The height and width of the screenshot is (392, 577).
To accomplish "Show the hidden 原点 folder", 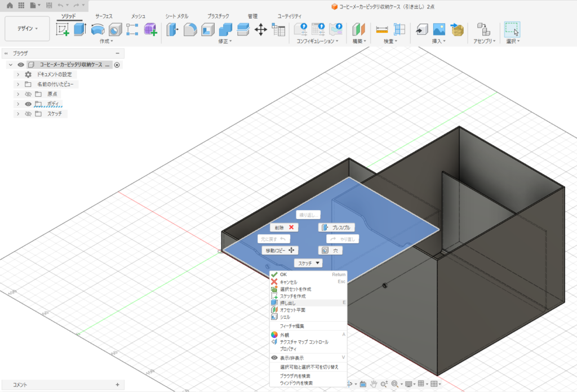I will click(28, 94).
